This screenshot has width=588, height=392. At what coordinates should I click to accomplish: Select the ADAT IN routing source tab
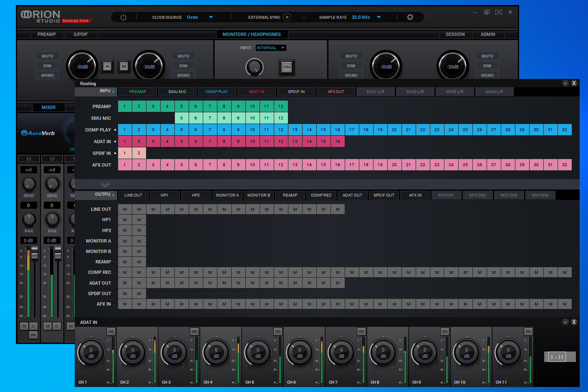256,91
